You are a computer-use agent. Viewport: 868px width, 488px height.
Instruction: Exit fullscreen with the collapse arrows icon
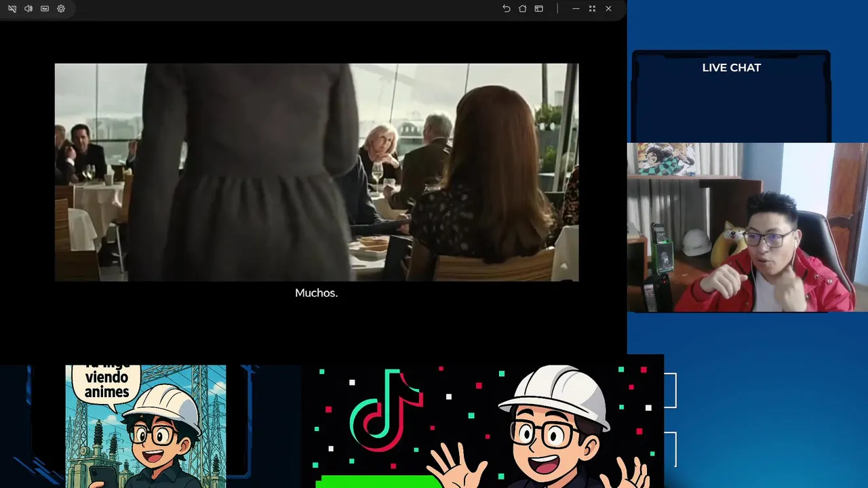click(x=592, y=9)
